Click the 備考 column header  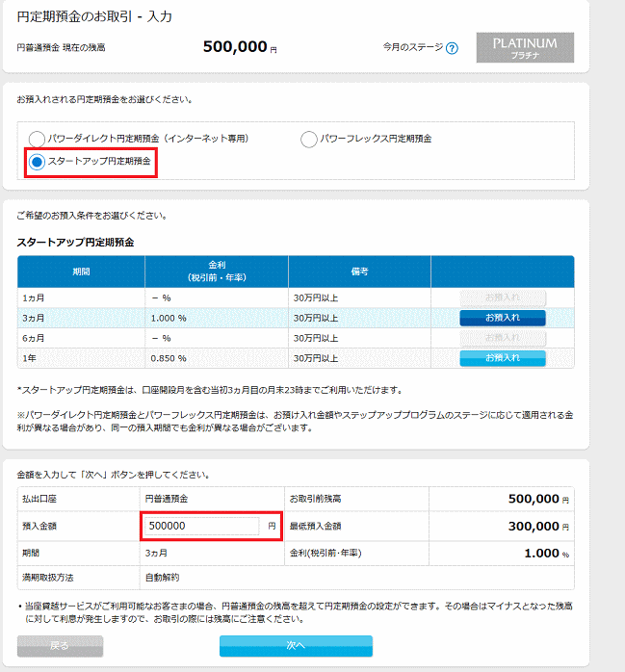click(359, 271)
